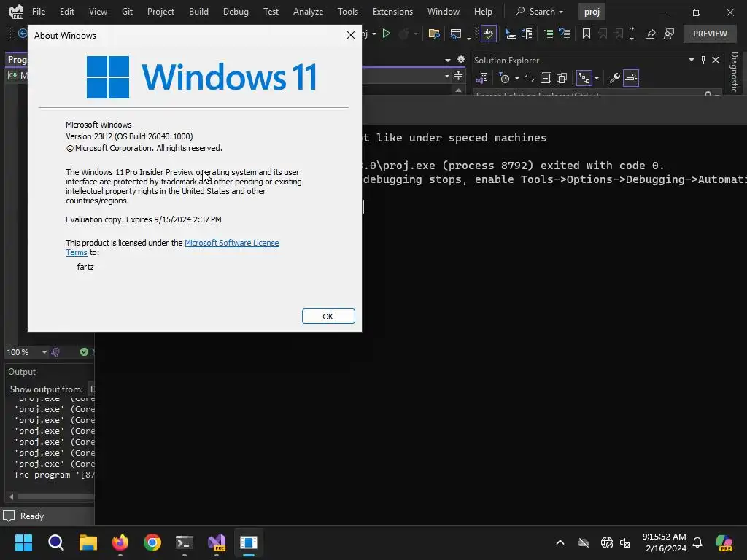Open the Build menu

198,12
